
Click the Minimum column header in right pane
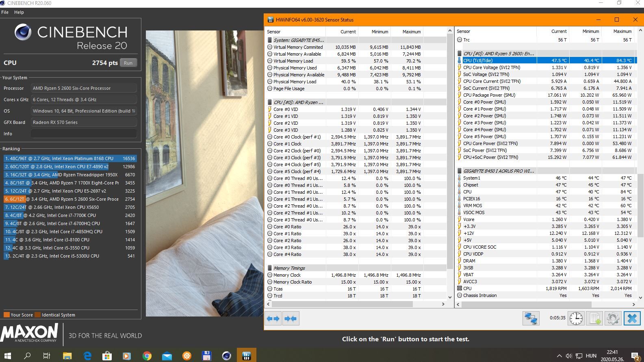tap(585, 31)
